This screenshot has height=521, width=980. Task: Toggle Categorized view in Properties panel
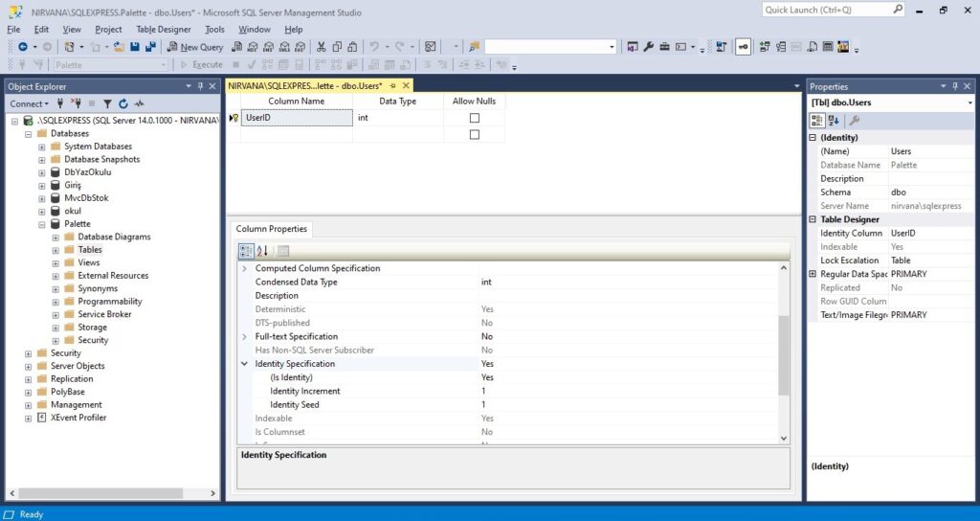(817, 120)
